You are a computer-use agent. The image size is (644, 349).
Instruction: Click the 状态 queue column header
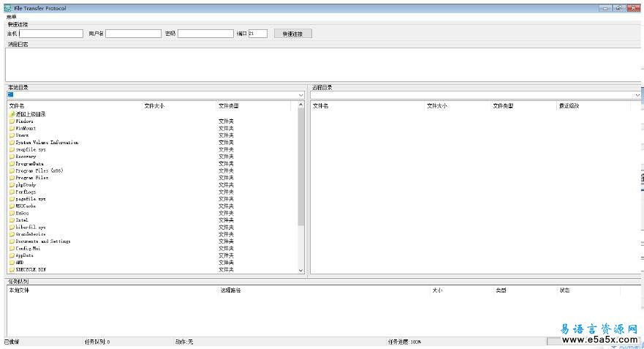(x=589, y=290)
